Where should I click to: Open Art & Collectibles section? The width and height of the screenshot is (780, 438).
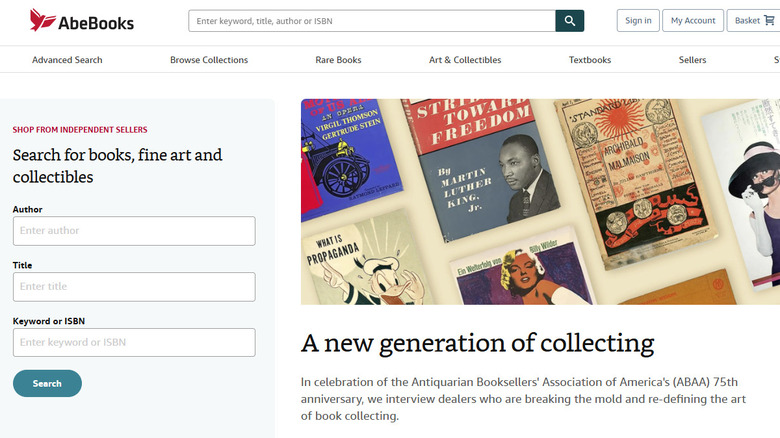click(x=465, y=60)
